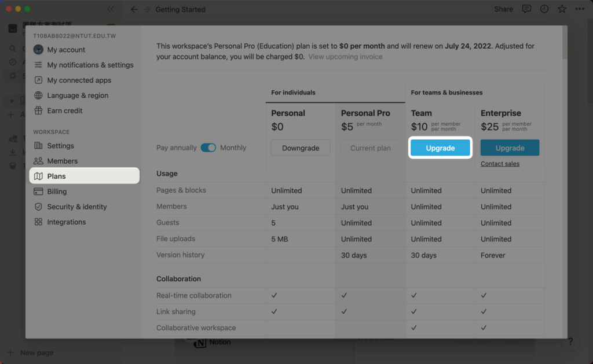
Task: Click the Members people icon
Action: point(38,161)
